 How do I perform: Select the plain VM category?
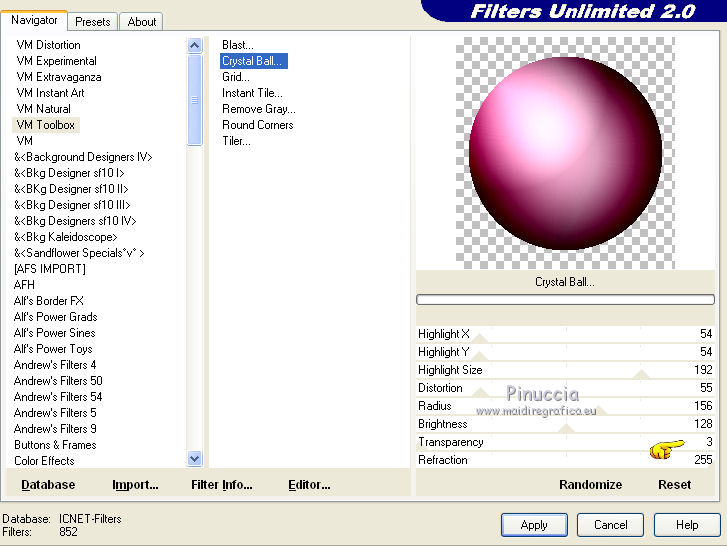click(25, 141)
